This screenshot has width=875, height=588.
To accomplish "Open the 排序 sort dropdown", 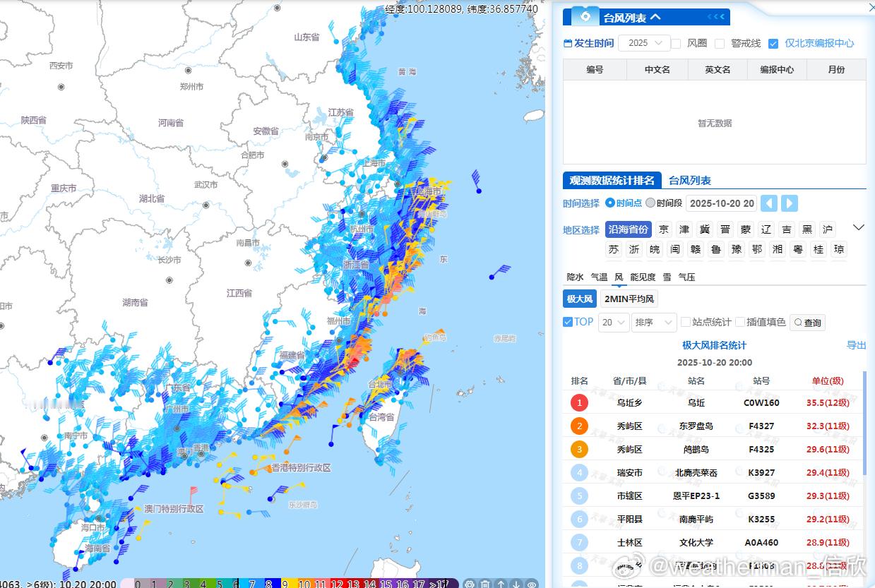I will (654, 323).
